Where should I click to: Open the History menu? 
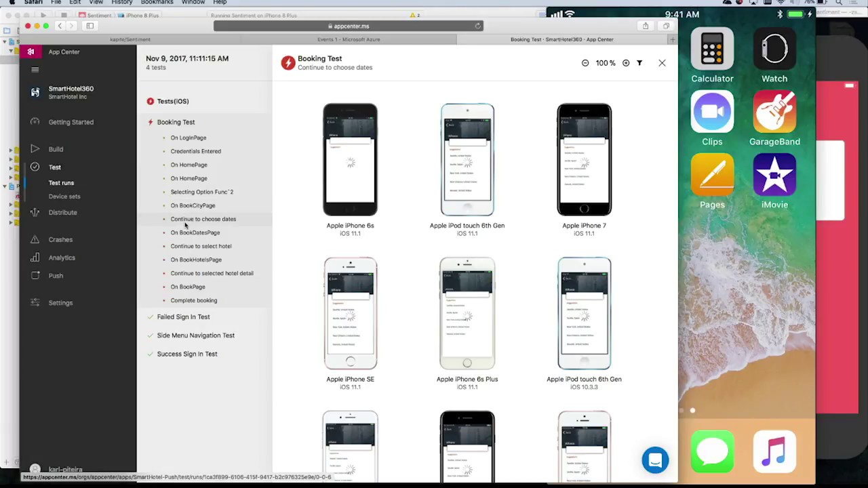[122, 3]
